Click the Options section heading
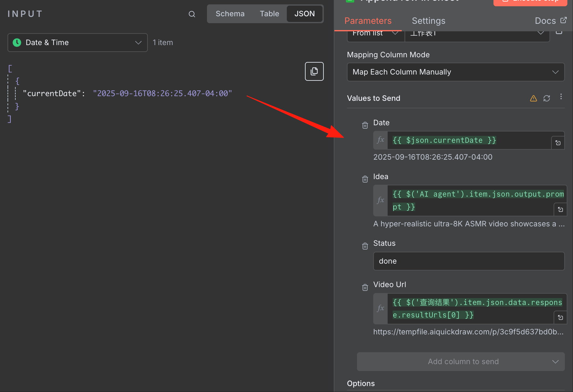Image resolution: width=573 pixels, height=392 pixels. pyautogui.click(x=361, y=384)
